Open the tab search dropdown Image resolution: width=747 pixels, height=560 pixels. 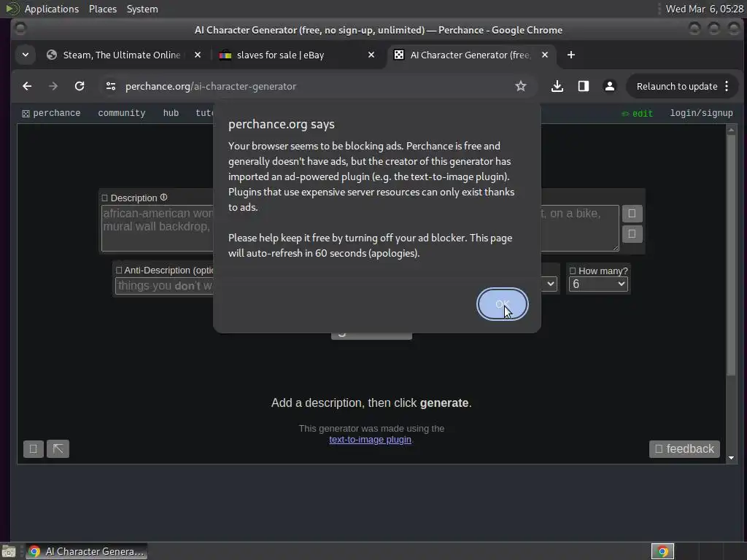click(x=26, y=55)
